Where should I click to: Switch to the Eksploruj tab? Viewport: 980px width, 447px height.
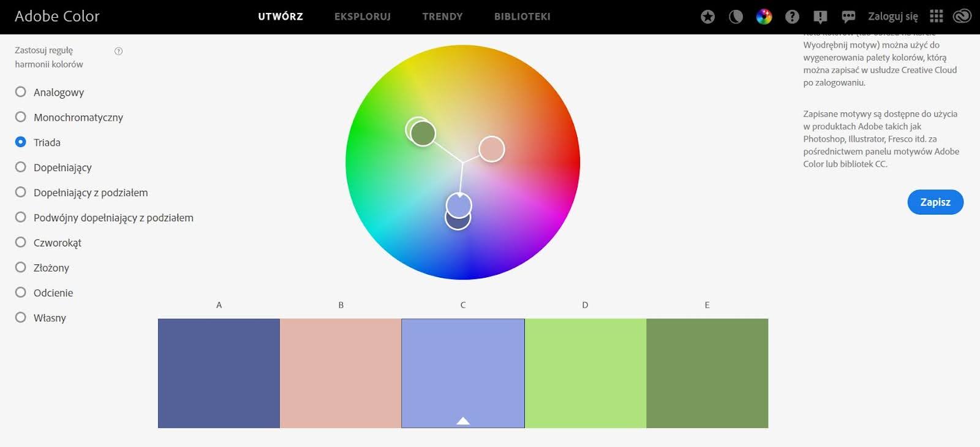pyautogui.click(x=362, y=17)
